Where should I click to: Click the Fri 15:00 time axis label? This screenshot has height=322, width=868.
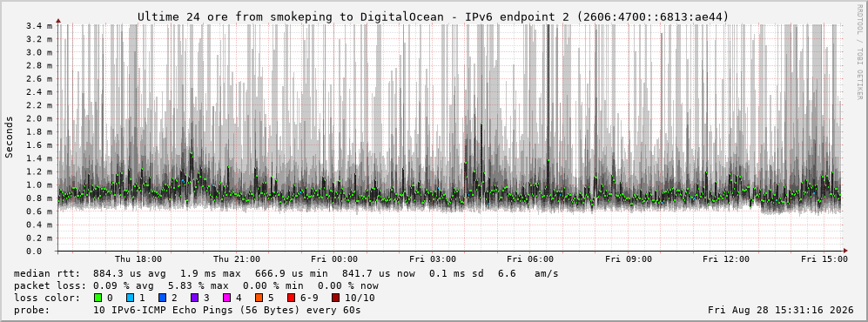tap(824, 259)
